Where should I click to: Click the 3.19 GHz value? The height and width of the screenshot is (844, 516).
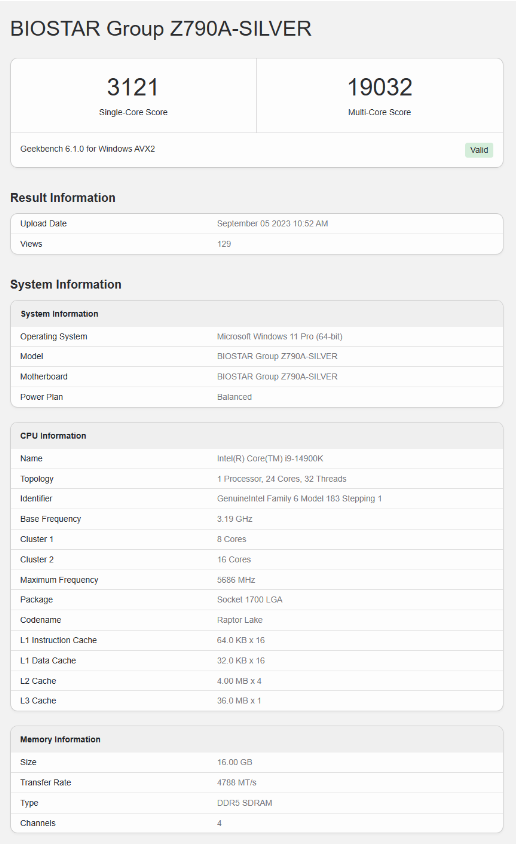click(x=235, y=519)
